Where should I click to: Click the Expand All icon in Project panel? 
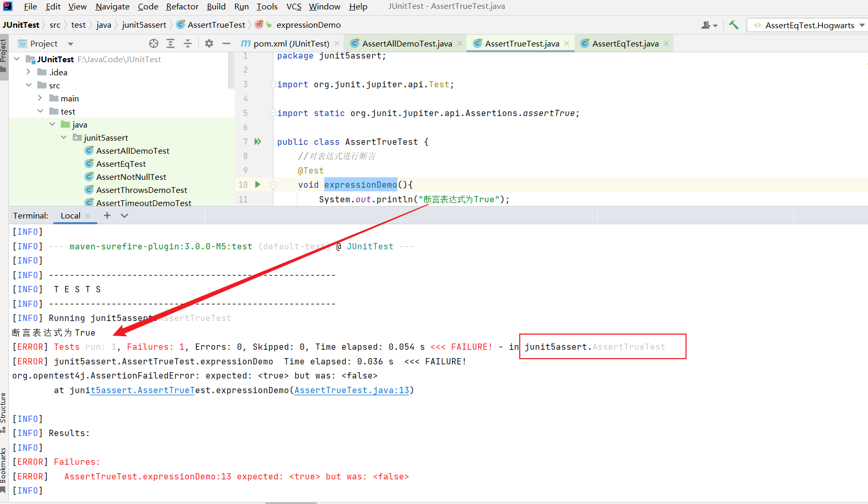pyautogui.click(x=170, y=43)
